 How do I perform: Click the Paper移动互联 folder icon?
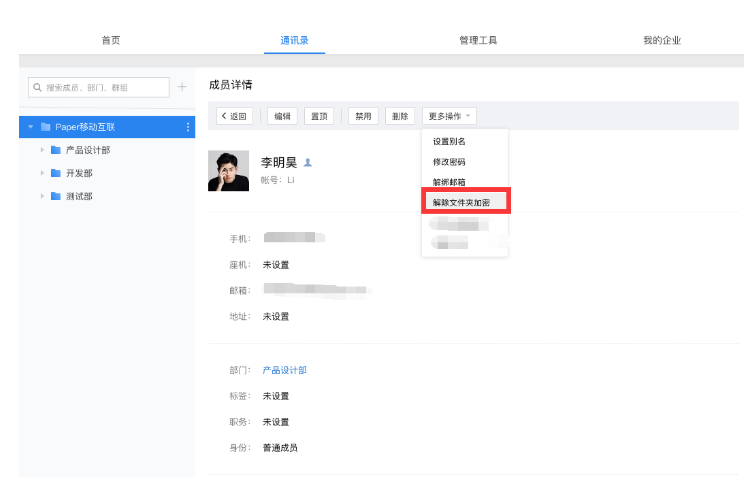tap(46, 127)
